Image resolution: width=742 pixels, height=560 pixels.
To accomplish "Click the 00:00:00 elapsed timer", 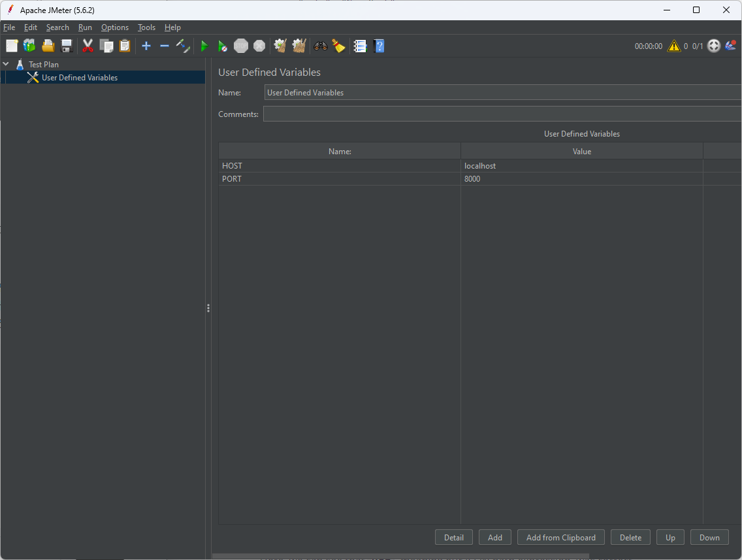I will pos(649,46).
